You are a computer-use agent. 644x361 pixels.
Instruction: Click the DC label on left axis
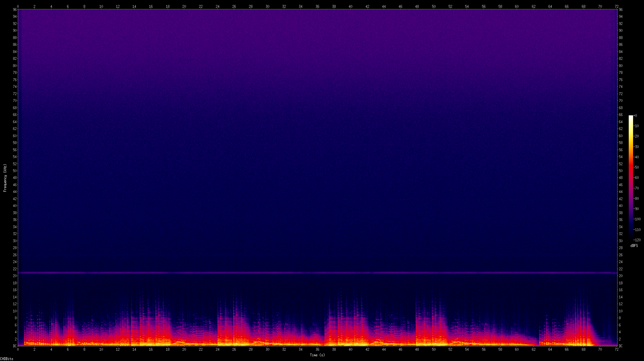pos(15,346)
